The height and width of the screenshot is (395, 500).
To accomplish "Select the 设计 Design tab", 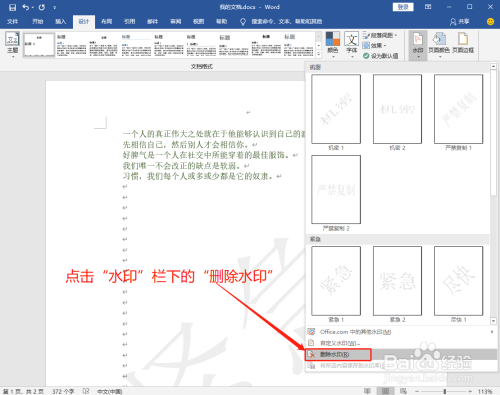I will [84, 22].
